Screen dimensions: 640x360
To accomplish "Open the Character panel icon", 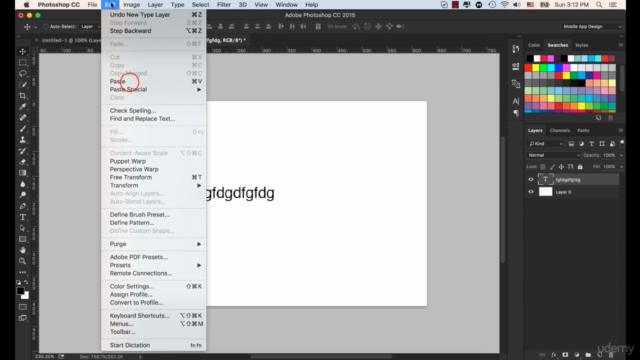I will point(516,101).
